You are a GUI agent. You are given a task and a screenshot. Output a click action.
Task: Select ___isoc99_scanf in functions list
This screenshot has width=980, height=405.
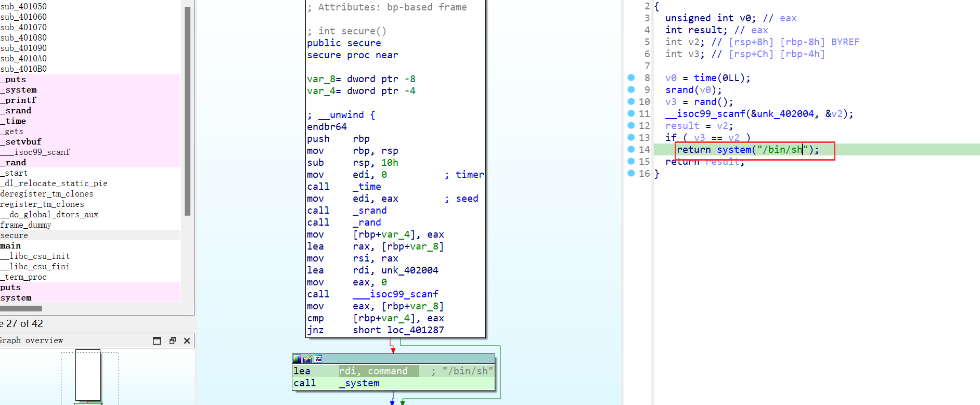tap(90, 152)
